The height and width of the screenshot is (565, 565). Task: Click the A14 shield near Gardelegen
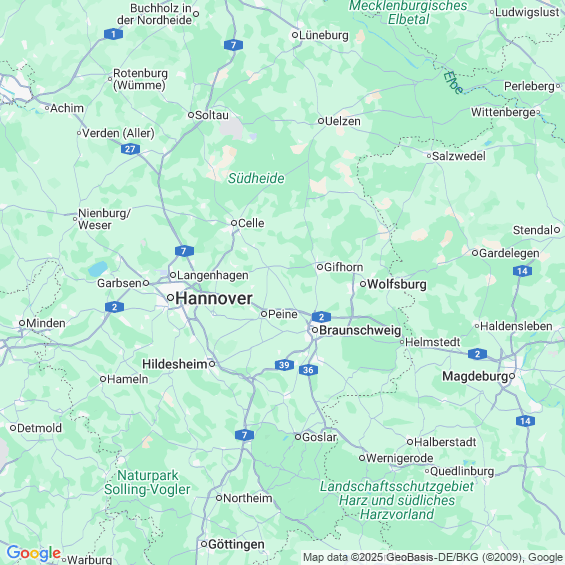point(522,271)
